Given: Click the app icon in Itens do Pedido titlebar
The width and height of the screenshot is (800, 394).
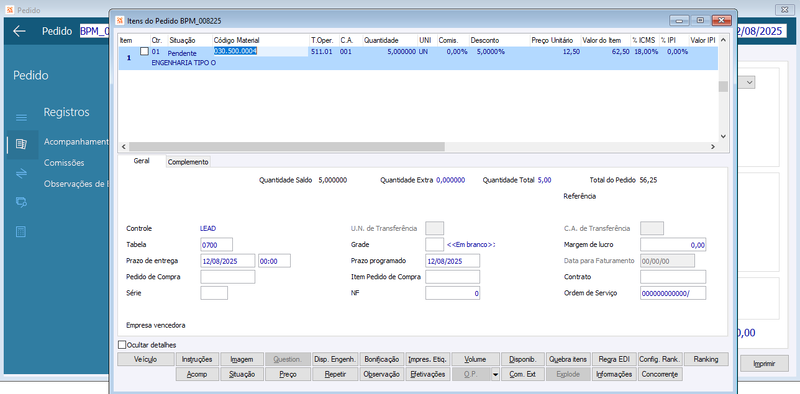Looking at the screenshot, I should (x=120, y=20).
